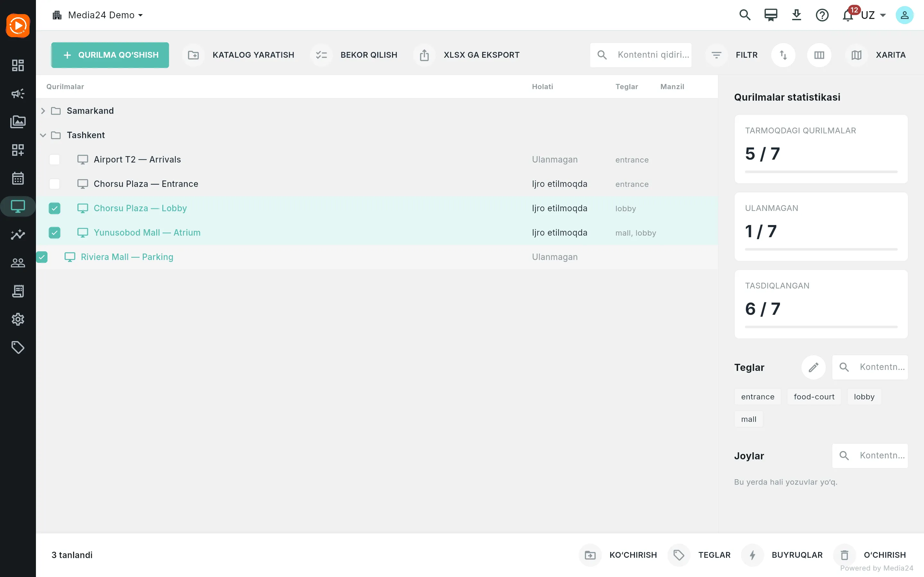
Task: Open the calendar schedule icon in sidebar
Action: (18, 178)
